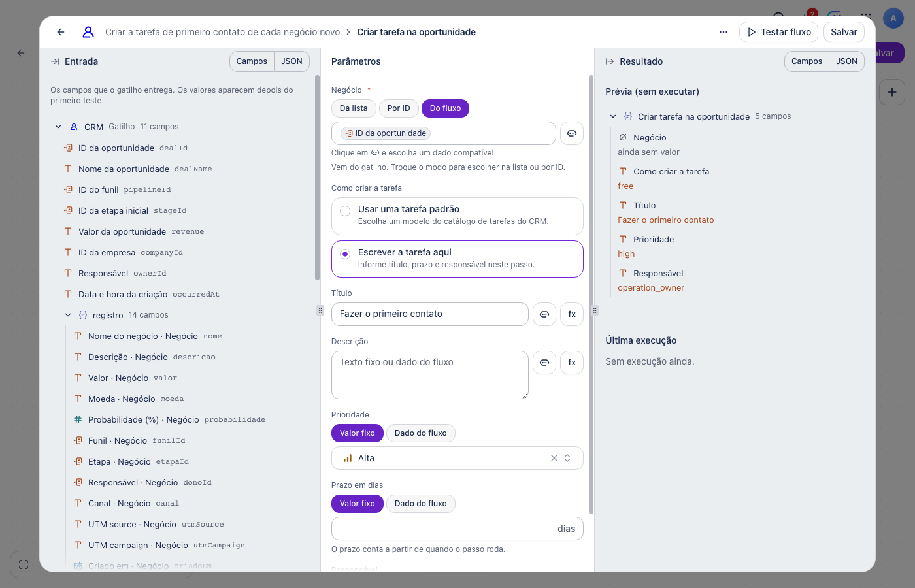The width and height of the screenshot is (915, 588).
Task: Set Prioridade mode to Dado do fluxo
Action: point(421,433)
